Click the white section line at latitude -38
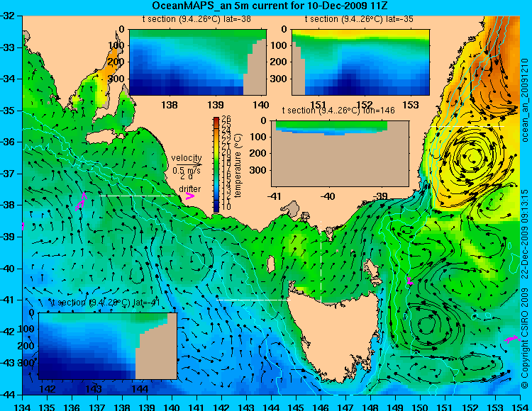532x411 pixels. point(136,196)
